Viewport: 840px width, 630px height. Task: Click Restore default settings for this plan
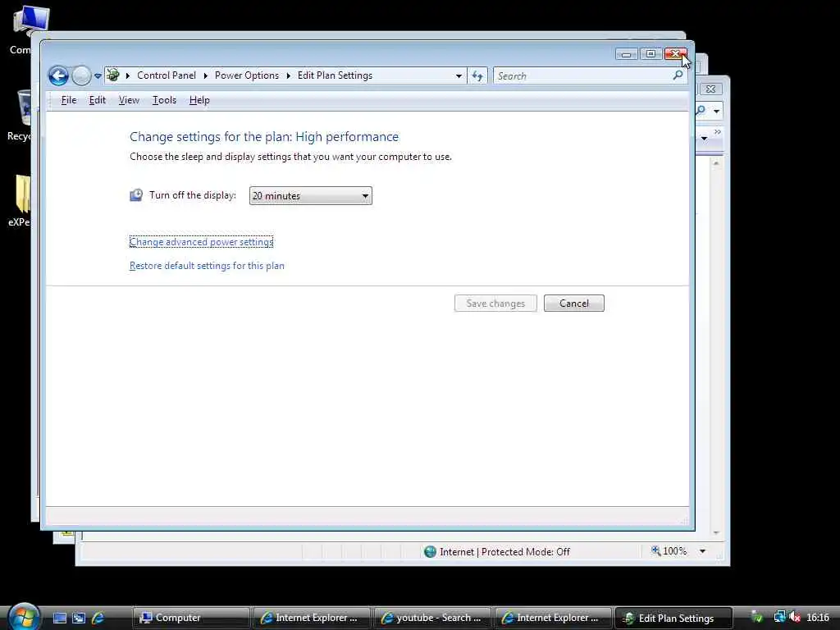pyautogui.click(x=207, y=266)
